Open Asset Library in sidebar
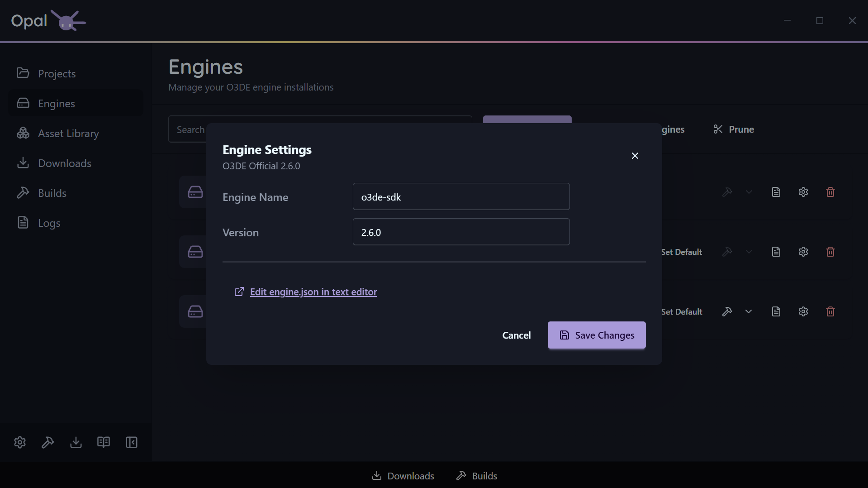The image size is (868, 488). click(76, 133)
